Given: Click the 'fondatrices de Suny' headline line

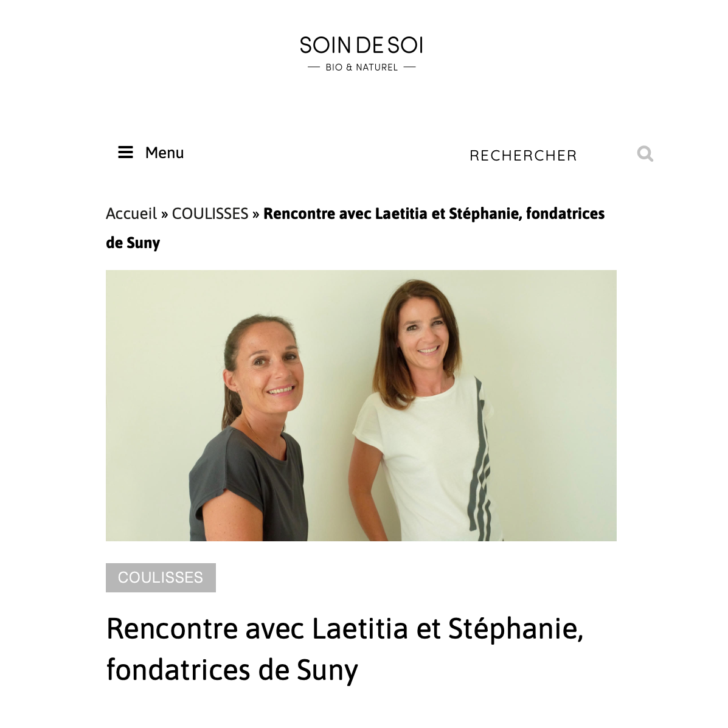Looking at the screenshot, I should [232, 670].
